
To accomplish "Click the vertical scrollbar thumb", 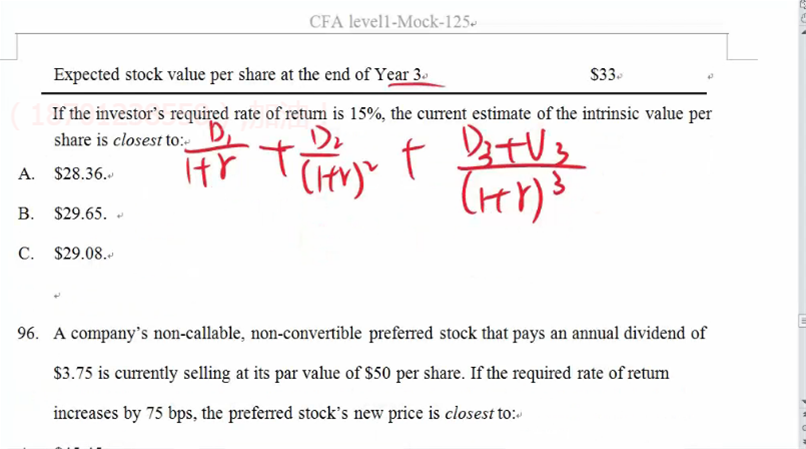I will [803, 321].
